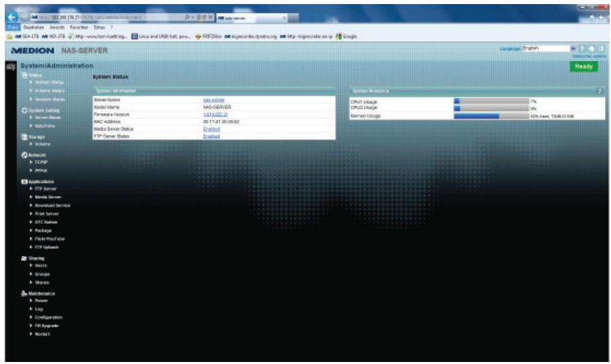Click the CPU1 Usage progress bar
This screenshot has width=611, height=364.
491,101
